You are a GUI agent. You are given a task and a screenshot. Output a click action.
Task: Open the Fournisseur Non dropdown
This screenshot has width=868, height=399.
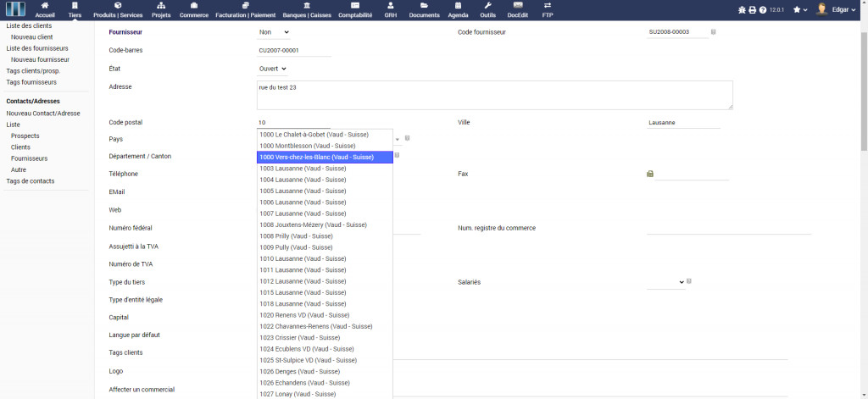(274, 32)
